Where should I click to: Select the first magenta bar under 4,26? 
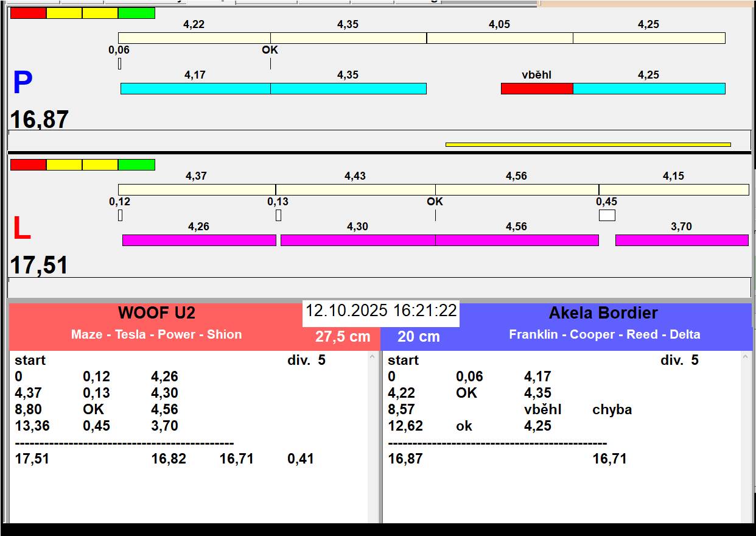click(199, 240)
